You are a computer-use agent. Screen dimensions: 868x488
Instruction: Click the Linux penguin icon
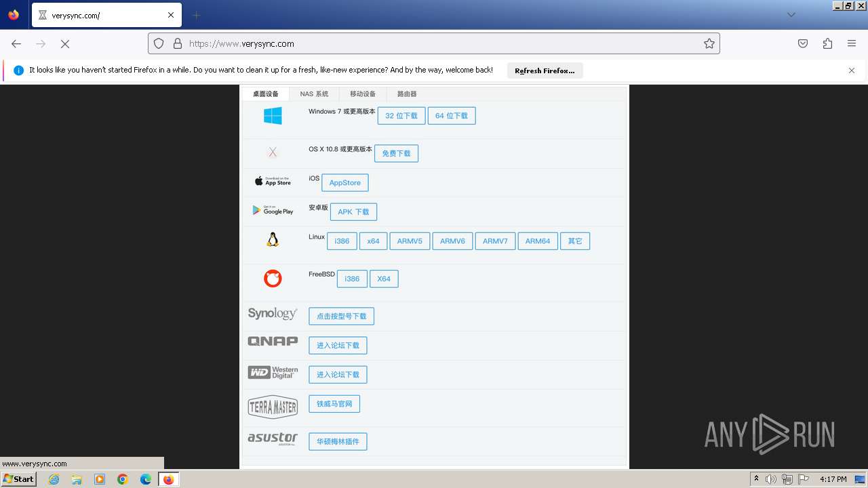click(x=273, y=239)
